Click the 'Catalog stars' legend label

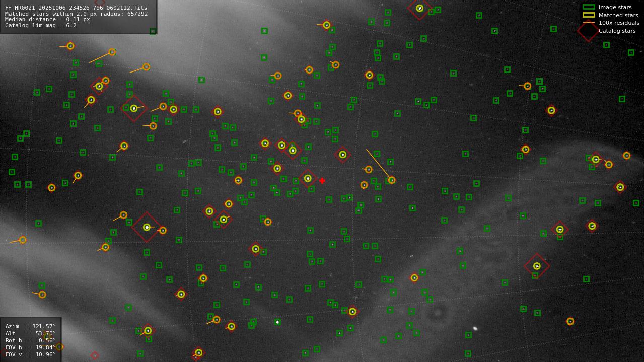pyautogui.click(x=617, y=31)
